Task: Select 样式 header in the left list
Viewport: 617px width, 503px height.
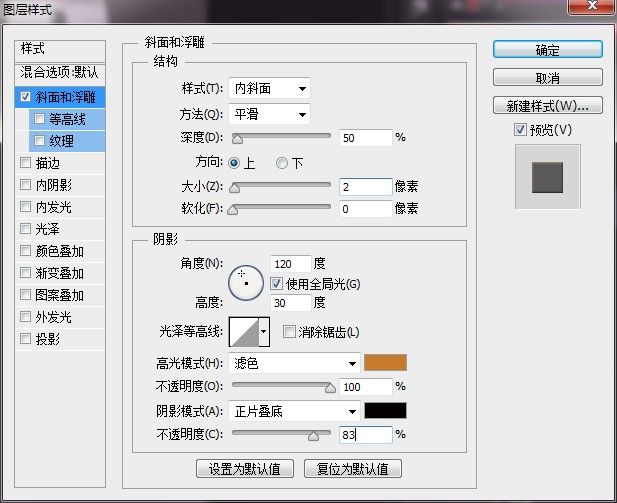Action: pos(60,50)
